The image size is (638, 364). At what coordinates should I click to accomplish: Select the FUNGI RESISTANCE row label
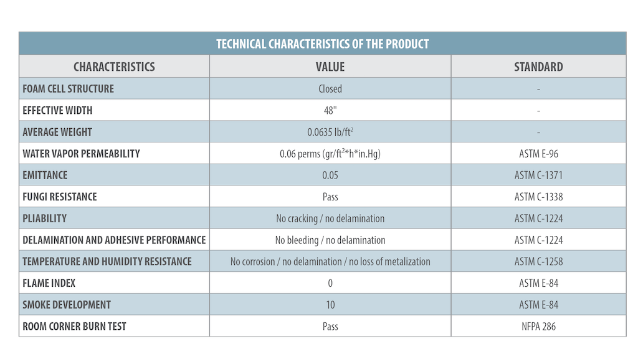(60, 197)
